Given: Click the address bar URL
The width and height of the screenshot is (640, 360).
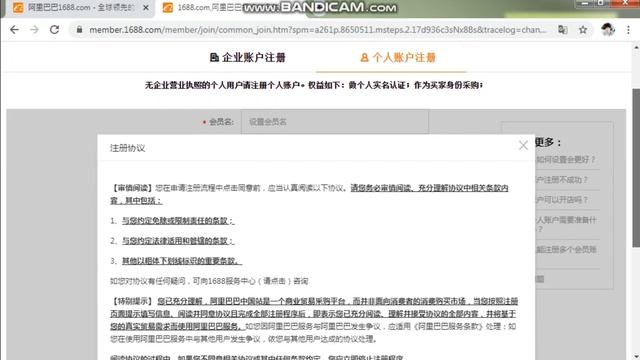Looking at the screenshot, I should click(x=318, y=30).
